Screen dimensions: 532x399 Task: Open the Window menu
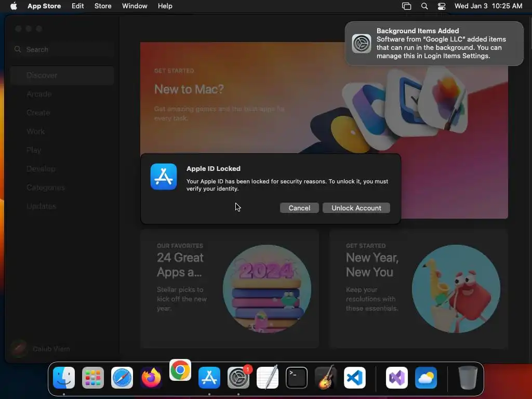[x=135, y=6]
